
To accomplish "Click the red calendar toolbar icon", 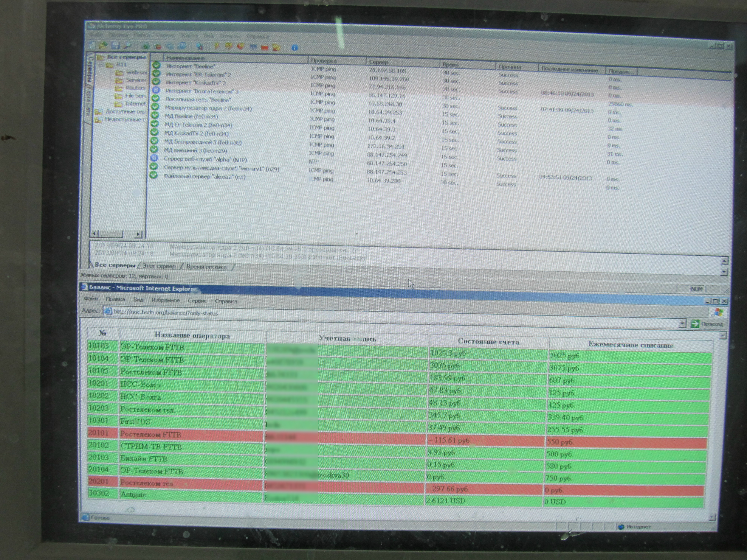I will (264, 48).
